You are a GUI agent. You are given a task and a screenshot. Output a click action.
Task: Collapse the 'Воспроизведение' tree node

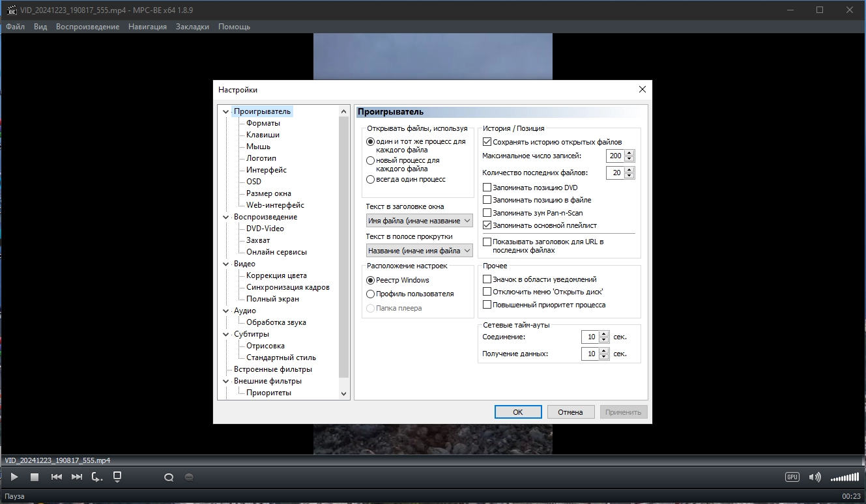[226, 217]
